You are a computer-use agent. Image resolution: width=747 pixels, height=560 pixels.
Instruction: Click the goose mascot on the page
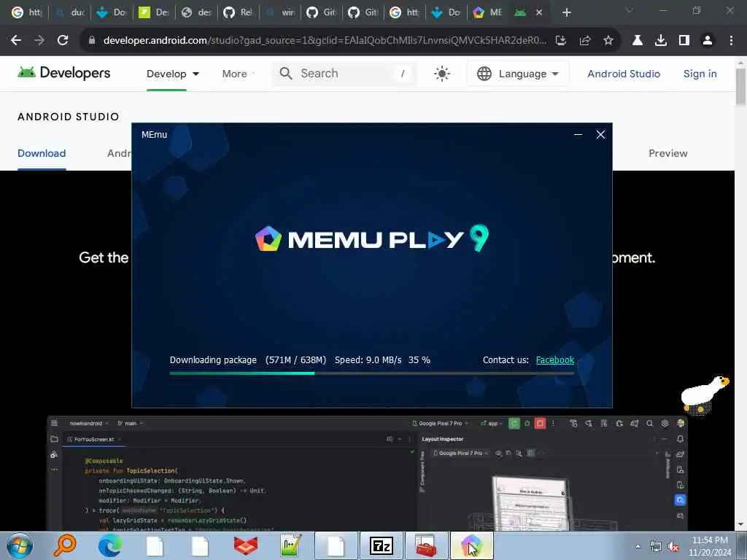(x=705, y=394)
